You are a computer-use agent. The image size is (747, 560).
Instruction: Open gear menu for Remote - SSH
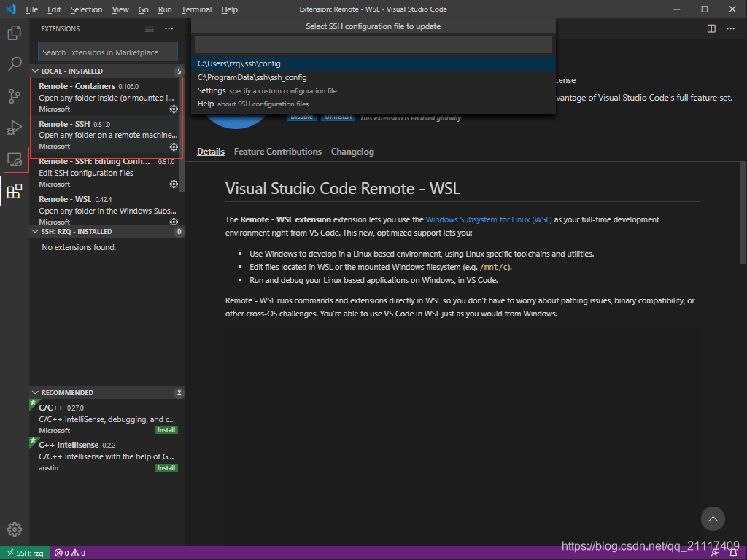click(174, 147)
